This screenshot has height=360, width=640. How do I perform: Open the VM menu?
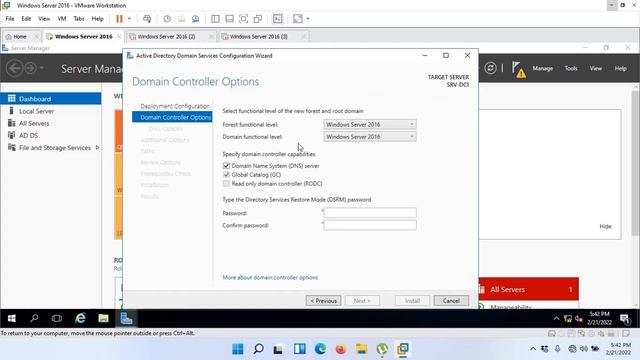62,19
